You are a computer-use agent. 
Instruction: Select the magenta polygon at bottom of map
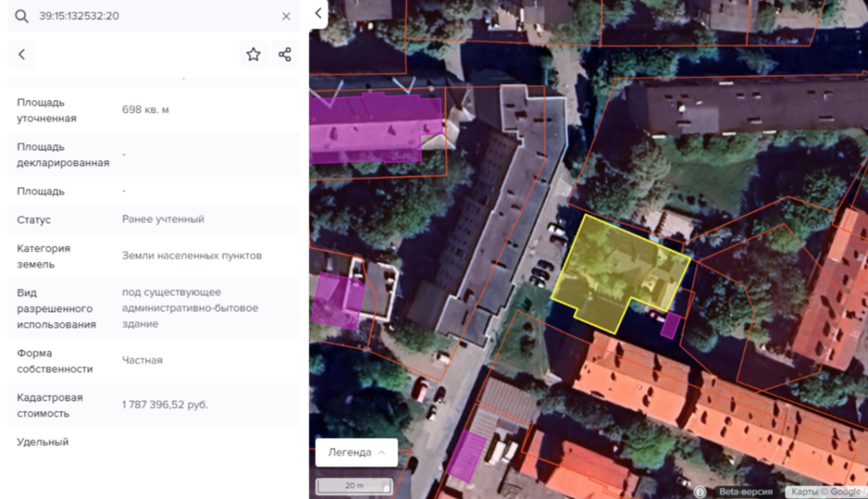tap(467, 457)
